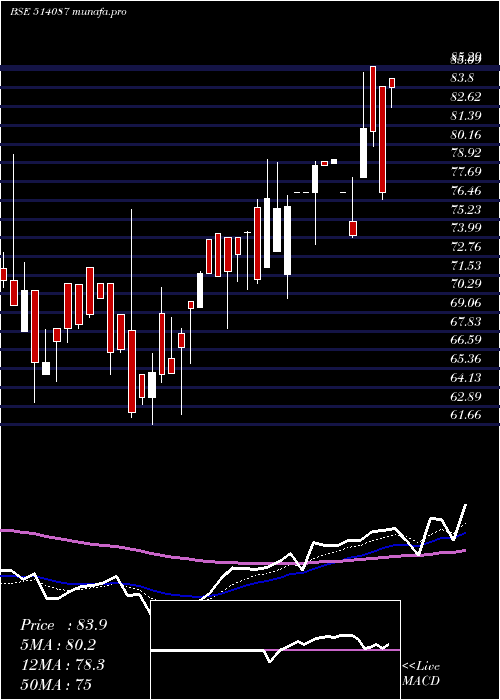Select the 66.59 price axis label

pos(467,340)
